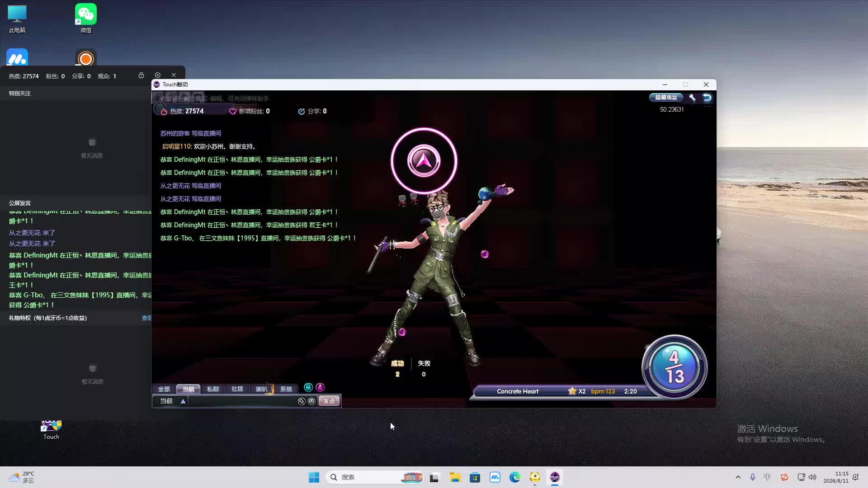868x488 pixels.
Task: Click the 失败 fail counter
Action: tap(424, 368)
